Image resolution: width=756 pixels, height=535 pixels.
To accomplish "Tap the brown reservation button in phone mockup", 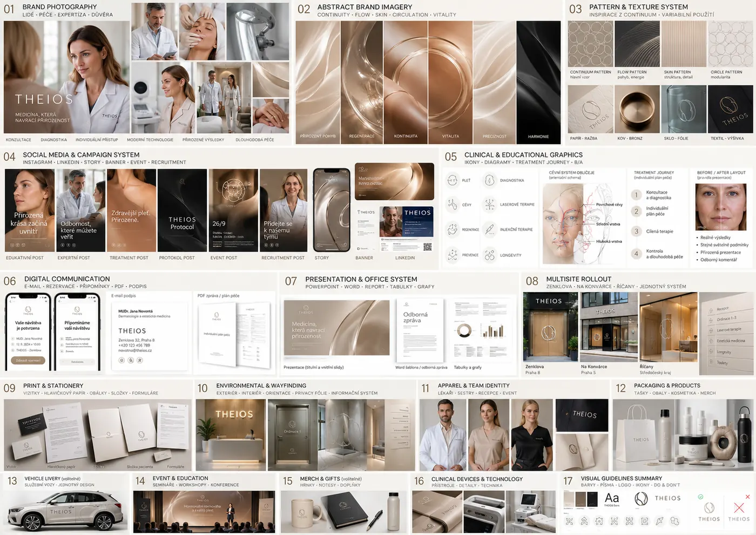I will pos(28,361).
